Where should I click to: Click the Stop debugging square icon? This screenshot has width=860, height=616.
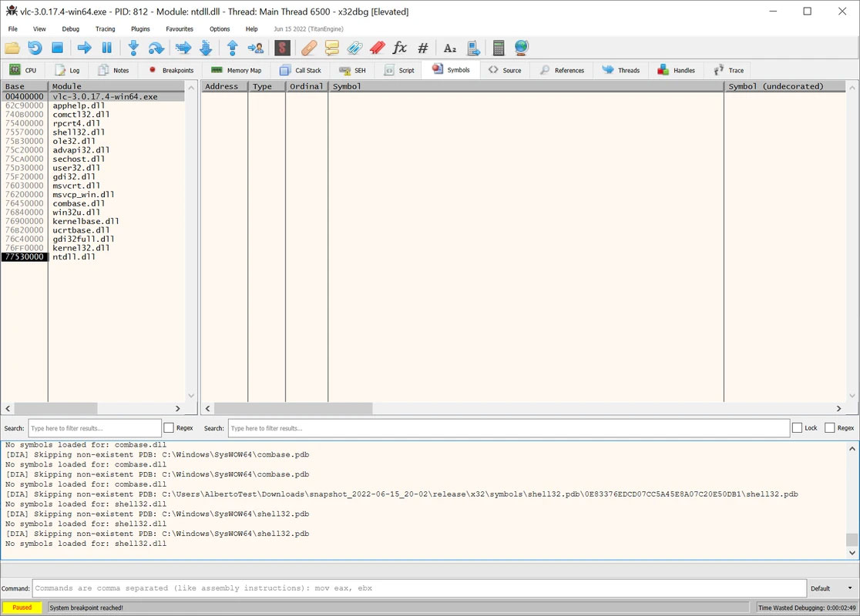(x=57, y=49)
